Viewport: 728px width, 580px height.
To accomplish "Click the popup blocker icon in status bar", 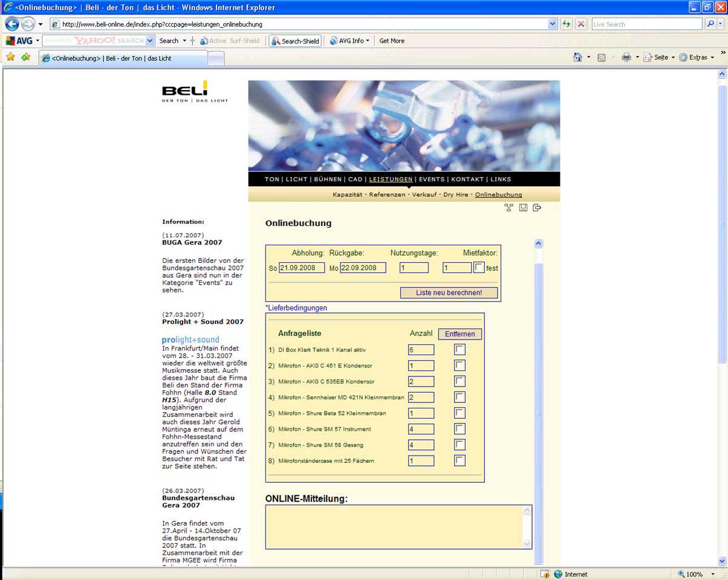I will coord(545,574).
